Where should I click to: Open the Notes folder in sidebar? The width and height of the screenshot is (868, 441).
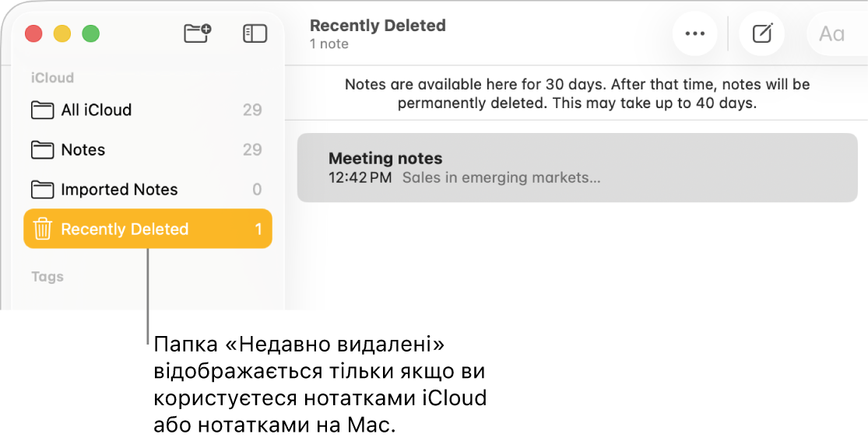click(83, 149)
